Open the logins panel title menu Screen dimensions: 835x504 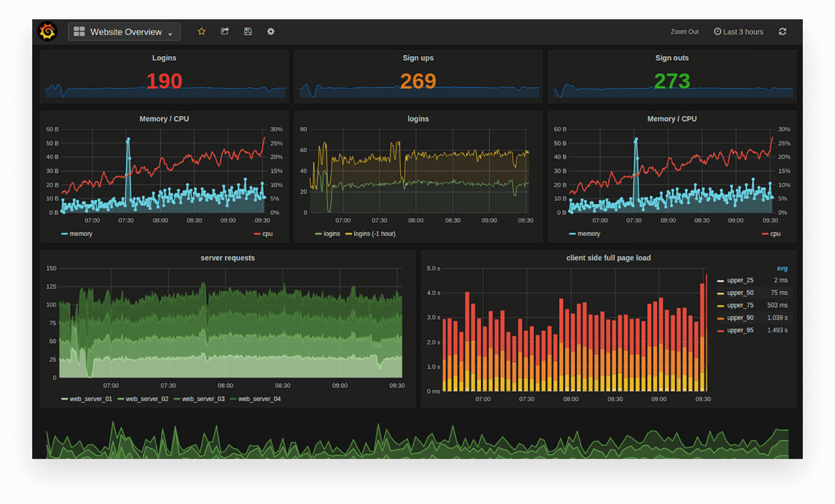coord(418,119)
